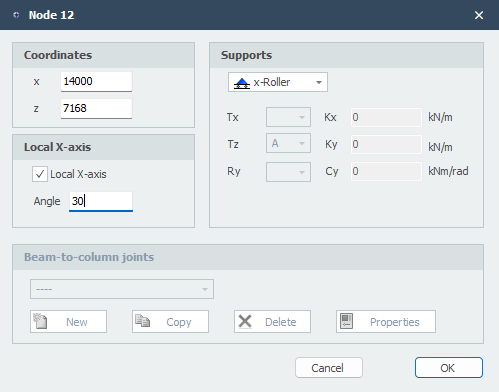Click the Delete joint X icon
The image size is (499, 392).
coord(245,322)
